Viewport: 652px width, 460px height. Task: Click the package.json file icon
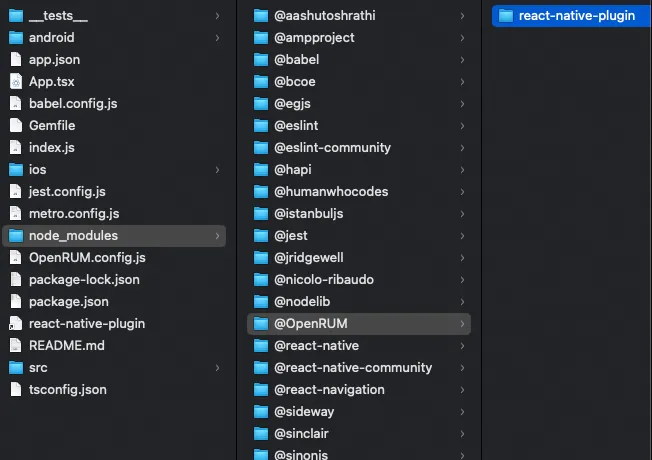(x=16, y=302)
